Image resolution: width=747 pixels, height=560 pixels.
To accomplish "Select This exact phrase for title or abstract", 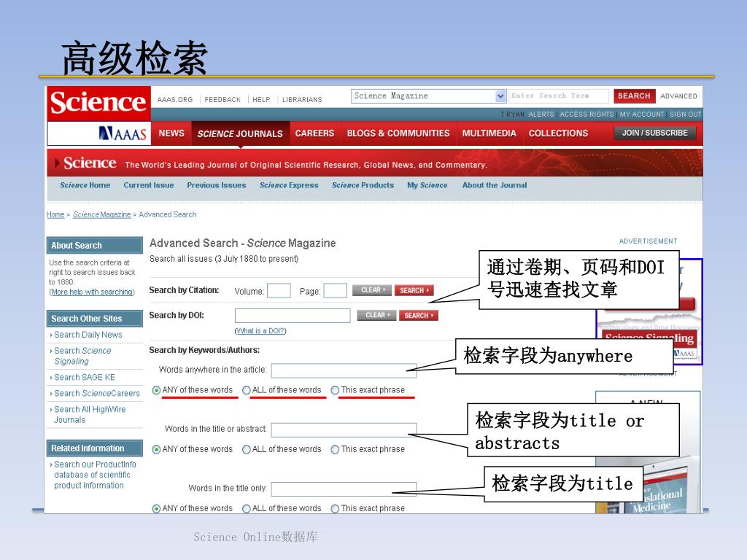I will (x=335, y=449).
